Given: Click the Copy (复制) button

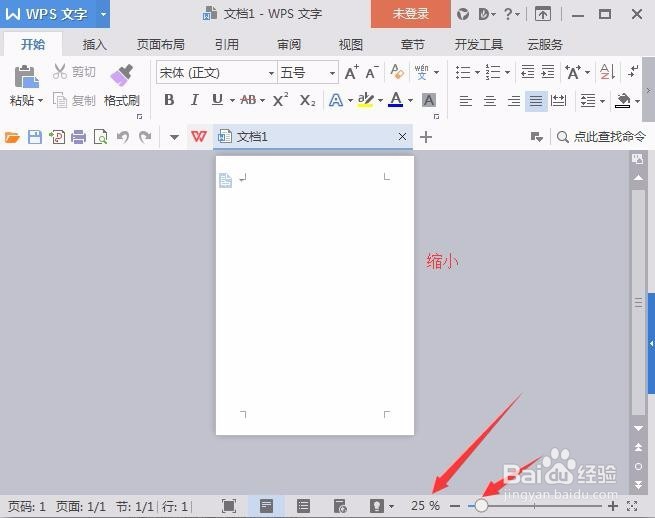Looking at the screenshot, I should coord(75,100).
